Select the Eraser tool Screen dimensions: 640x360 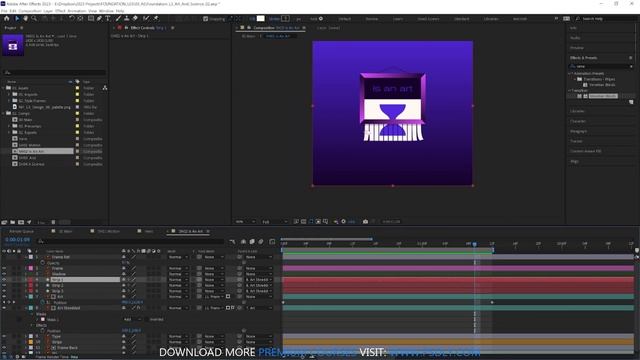click(135, 18)
